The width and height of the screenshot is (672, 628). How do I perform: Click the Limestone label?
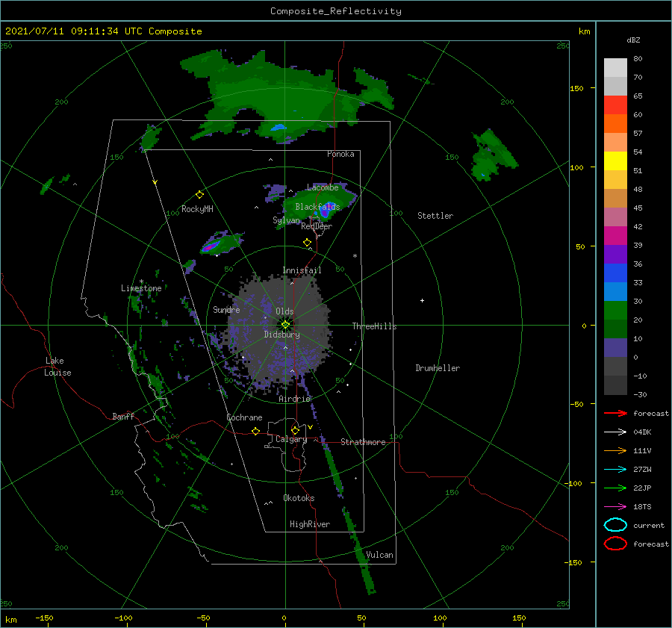[141, 288]
